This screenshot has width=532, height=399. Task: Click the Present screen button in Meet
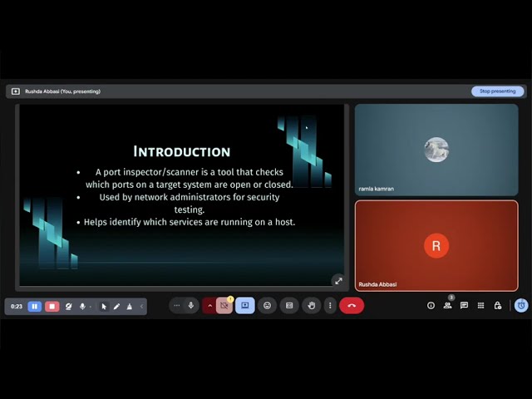(245, 305)
